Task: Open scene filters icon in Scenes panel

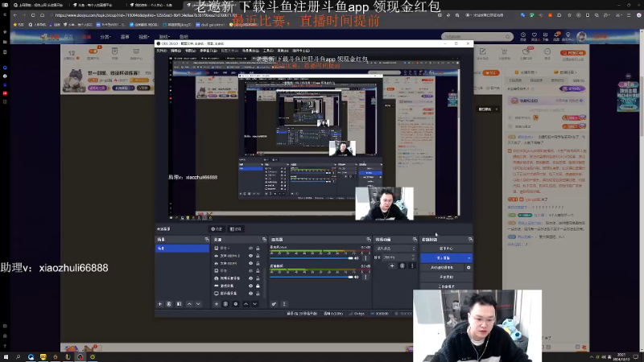Action: (179, 304)
